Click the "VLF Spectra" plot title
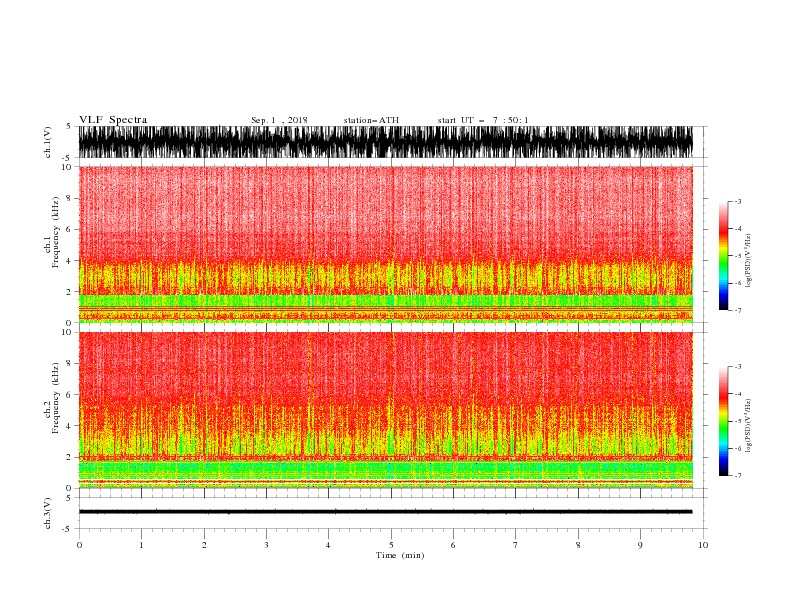The image size is (792, 612). 113,120
